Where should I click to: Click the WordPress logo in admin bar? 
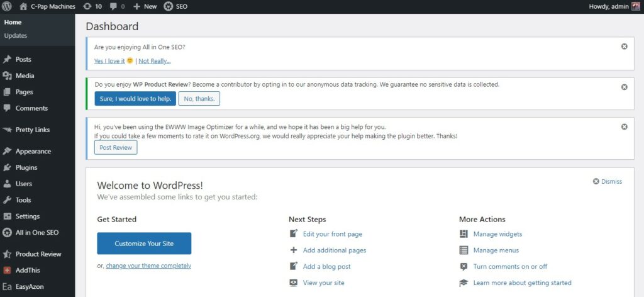coord(6,6)
